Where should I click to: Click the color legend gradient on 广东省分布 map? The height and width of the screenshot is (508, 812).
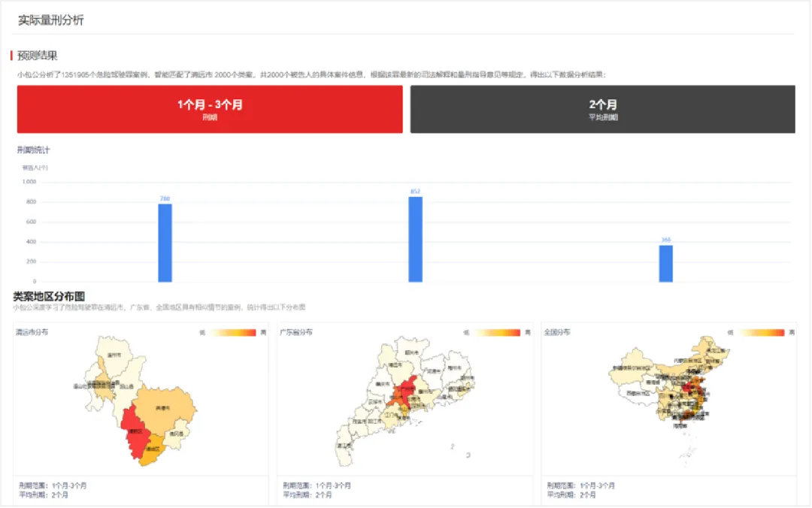click(x=497, y=332)
